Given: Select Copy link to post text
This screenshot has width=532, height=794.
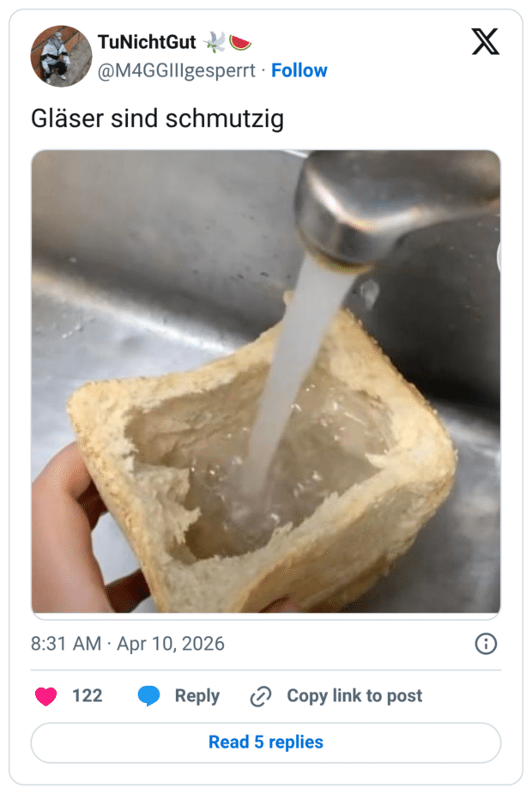Looking at the screenshot, I should point(354,696).
